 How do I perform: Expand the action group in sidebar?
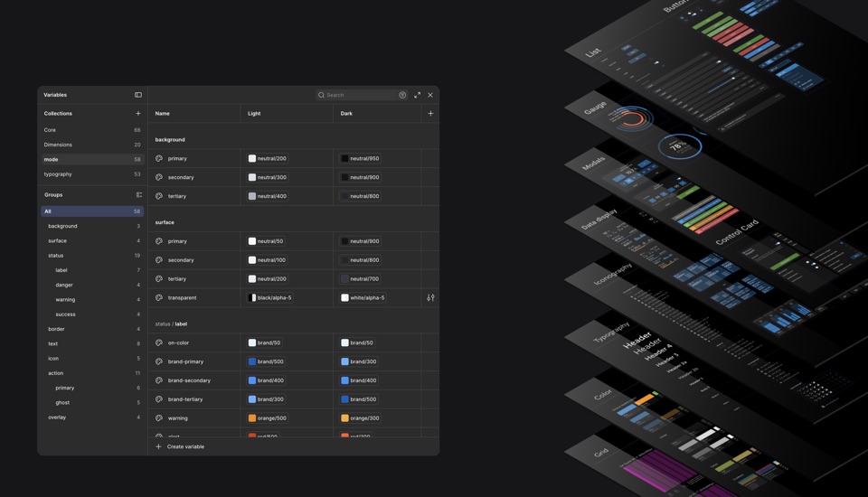click(92, 373)
